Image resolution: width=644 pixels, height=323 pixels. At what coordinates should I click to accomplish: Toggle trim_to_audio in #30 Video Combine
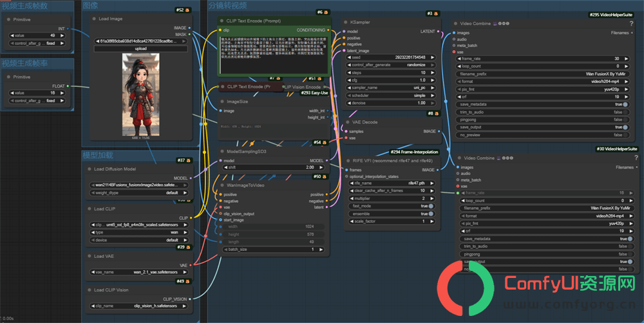[630, 246]
